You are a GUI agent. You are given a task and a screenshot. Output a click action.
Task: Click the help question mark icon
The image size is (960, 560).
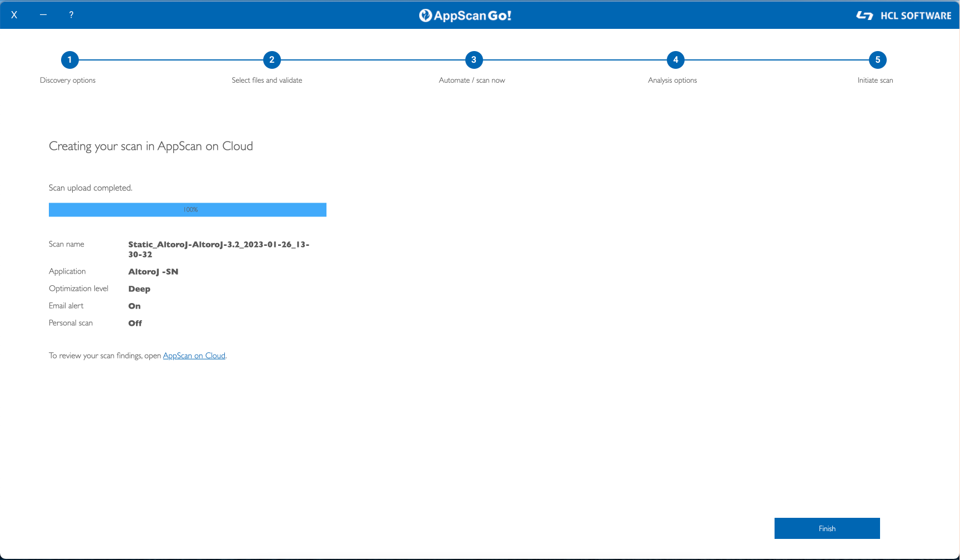tap(71, 15)
